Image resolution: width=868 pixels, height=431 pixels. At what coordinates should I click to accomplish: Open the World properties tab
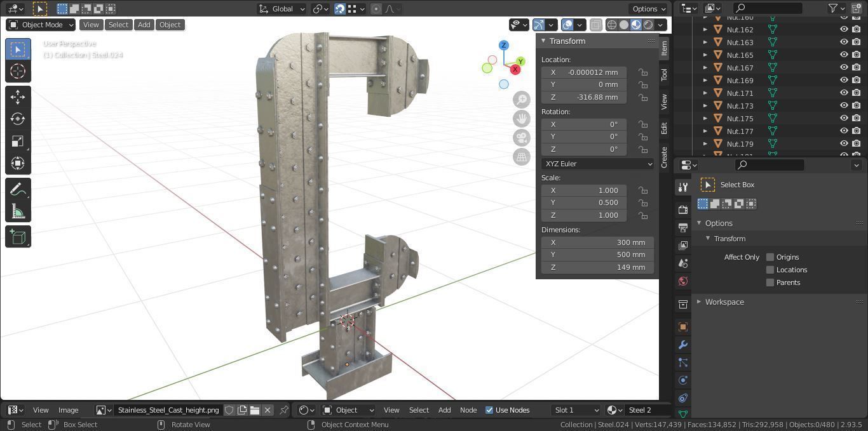click(683, 281)
